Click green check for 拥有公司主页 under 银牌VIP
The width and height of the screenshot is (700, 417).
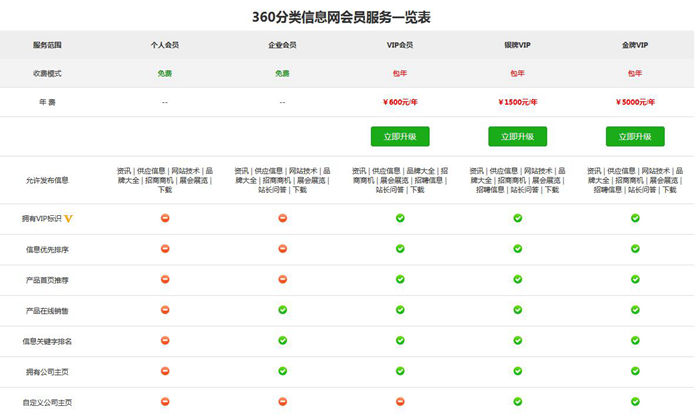pyautogui.click(x=517, y=371)
